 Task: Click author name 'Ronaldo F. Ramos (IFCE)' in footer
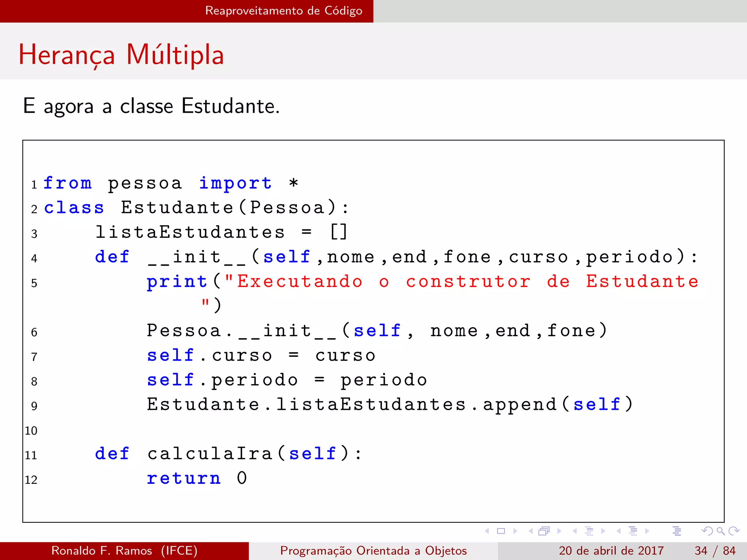124,551
